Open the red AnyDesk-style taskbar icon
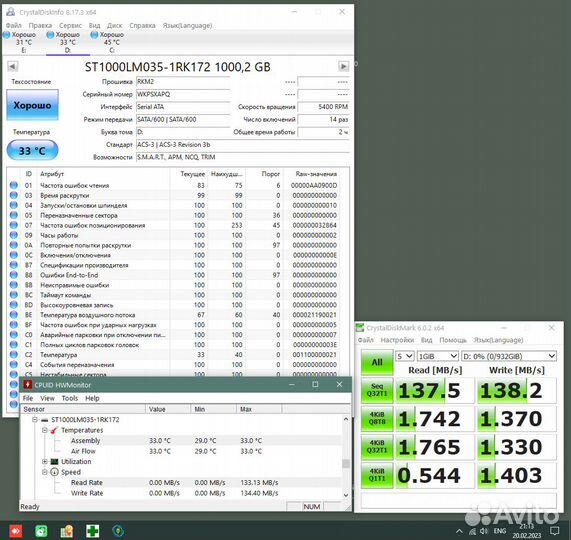Screen dimensions: 571x540 (x=16, y=531)
